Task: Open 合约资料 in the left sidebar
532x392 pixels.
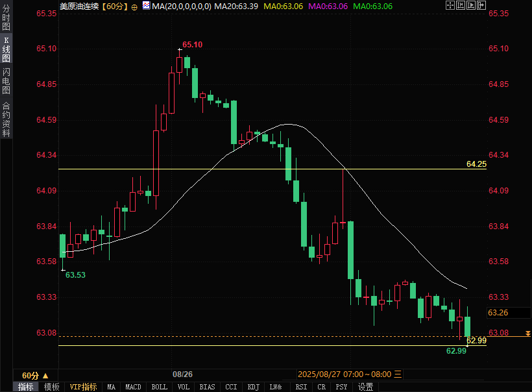Action: coord(6,119)
